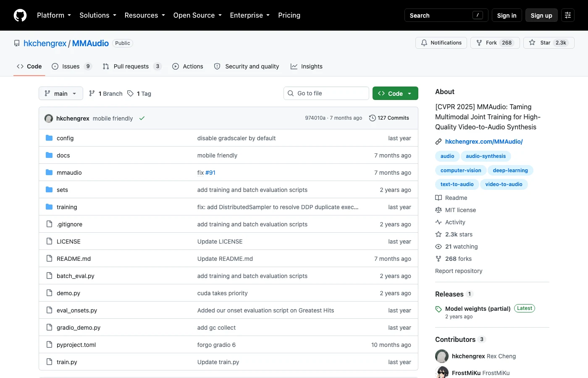This screenshot has height=378, width=588.
Task: Click the Sign in button
Action: pyautogui.click(x=507, y=15)
